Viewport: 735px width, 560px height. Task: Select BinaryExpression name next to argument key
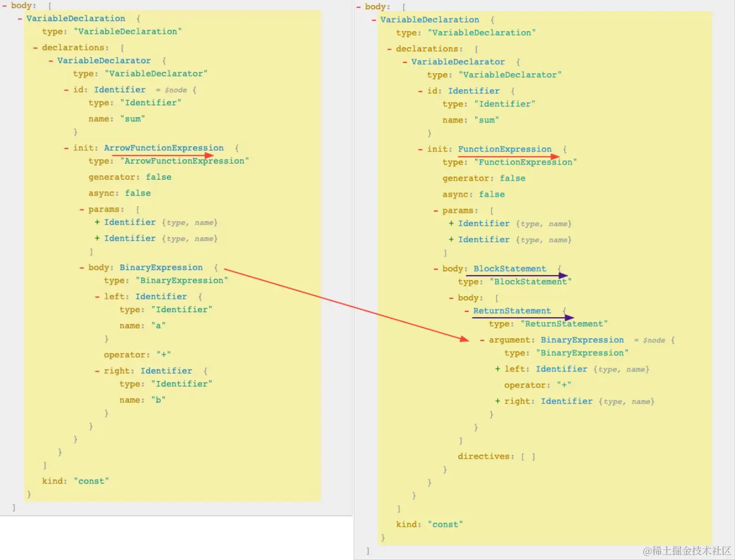583,340
